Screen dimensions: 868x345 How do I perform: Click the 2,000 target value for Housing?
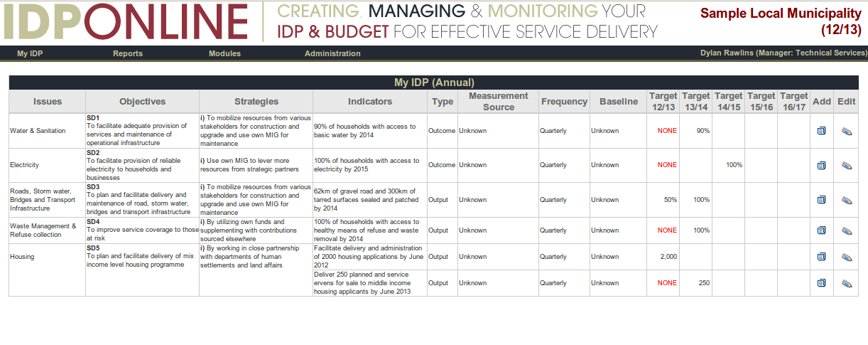pyautogui.click(x=668, y=257)
